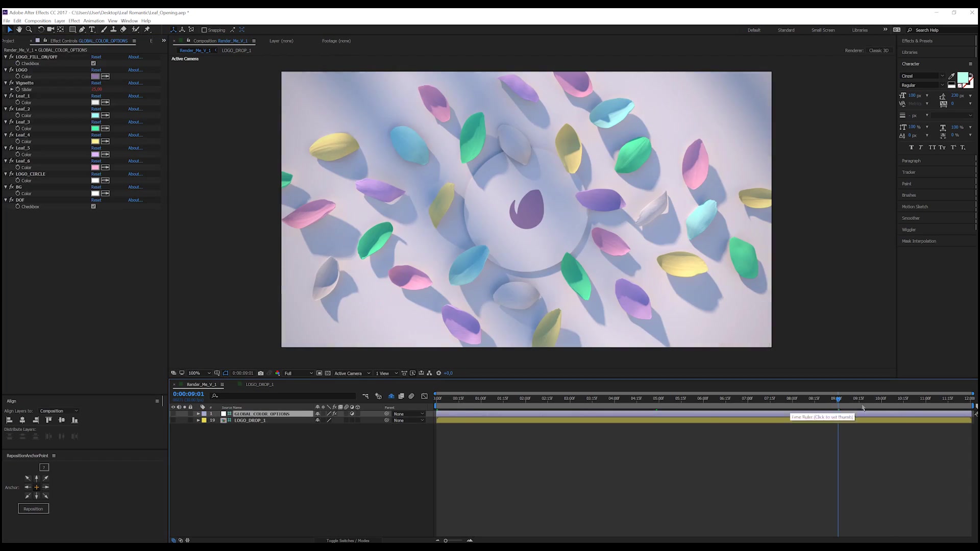980x551 pixels.
Task: Select the Puppet Pin tool
Action: pos(148,30)
